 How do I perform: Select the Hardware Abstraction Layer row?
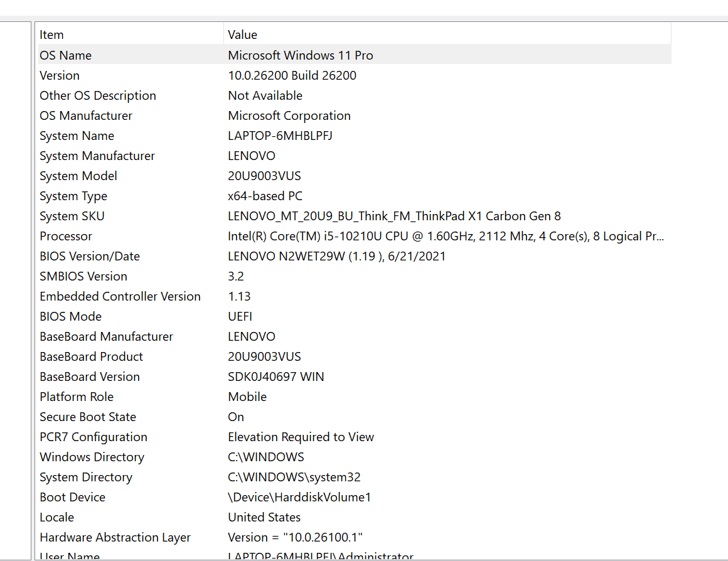(354, 537)
